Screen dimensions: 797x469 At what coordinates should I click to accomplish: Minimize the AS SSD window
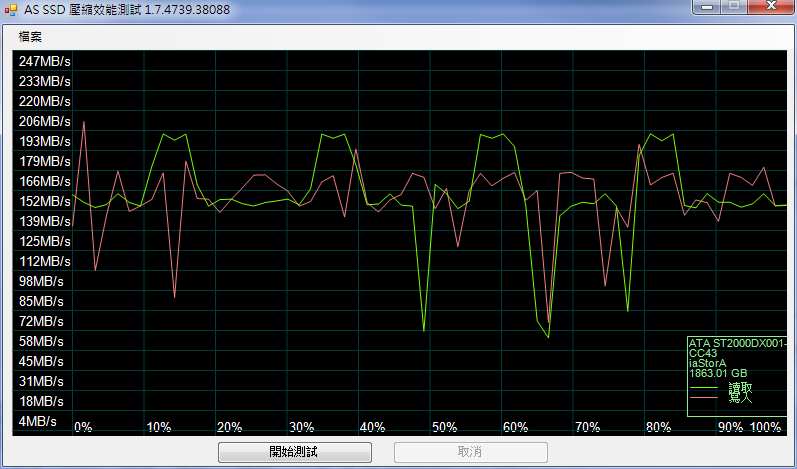(707, 7)
